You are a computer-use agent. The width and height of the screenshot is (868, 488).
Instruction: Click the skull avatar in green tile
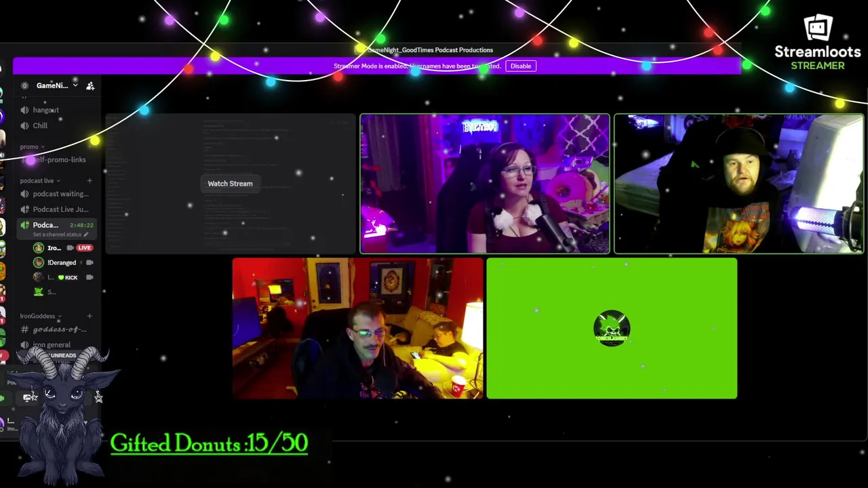(612, 328)
